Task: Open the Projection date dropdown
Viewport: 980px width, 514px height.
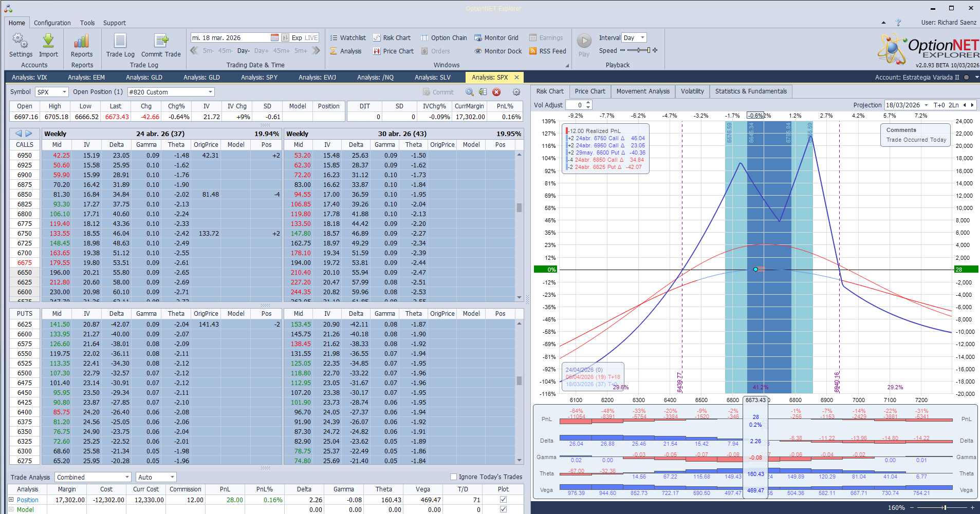Action: 926,105
